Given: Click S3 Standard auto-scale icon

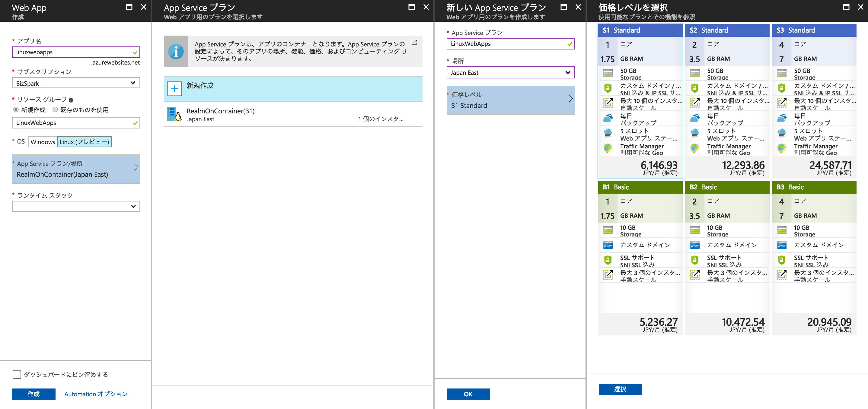Looking at the screenshot, I should (x=781, y=103).
